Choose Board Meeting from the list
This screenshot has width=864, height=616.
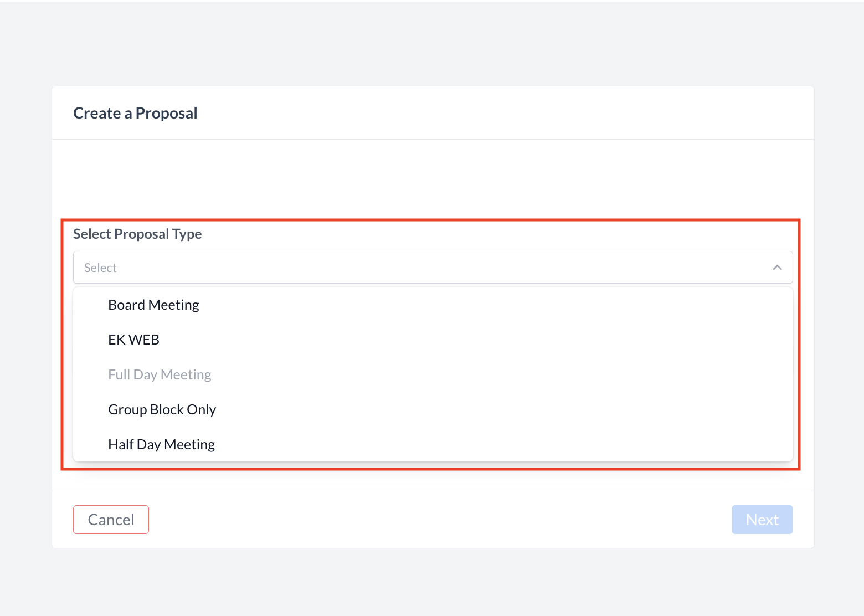click(153, 305)
